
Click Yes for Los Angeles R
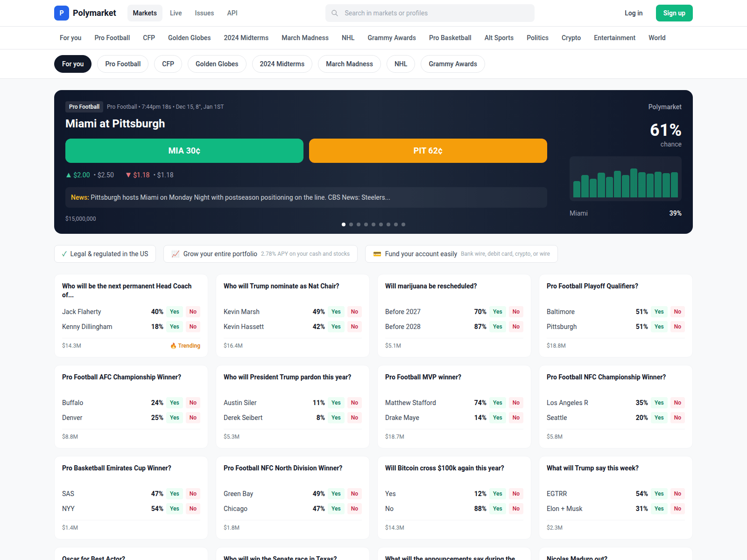(659, 403)
